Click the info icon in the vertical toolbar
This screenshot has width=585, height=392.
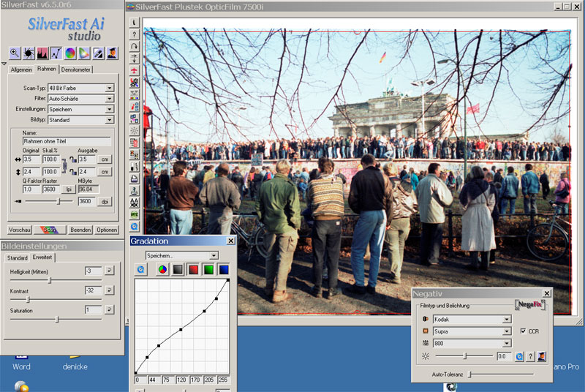point(135,23)
